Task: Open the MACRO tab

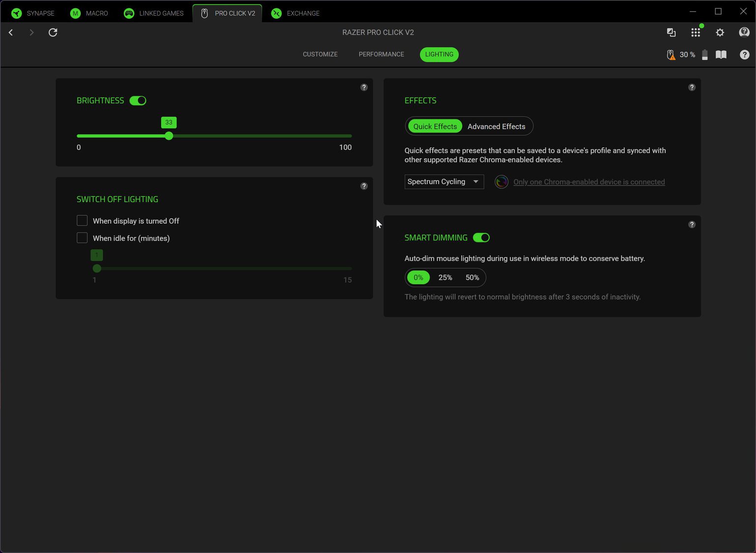Action: coord(89,13)
